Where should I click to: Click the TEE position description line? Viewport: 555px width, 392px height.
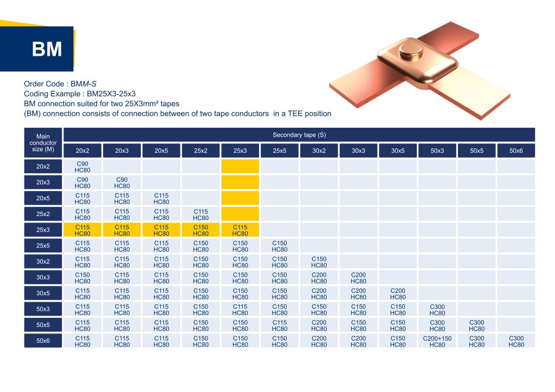(x=177, y=114)
